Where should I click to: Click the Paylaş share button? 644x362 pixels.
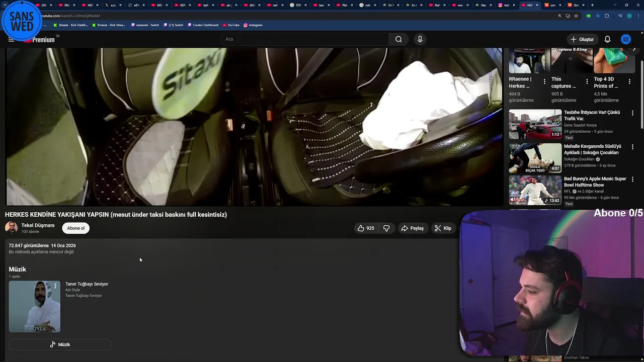coord(412,228)
